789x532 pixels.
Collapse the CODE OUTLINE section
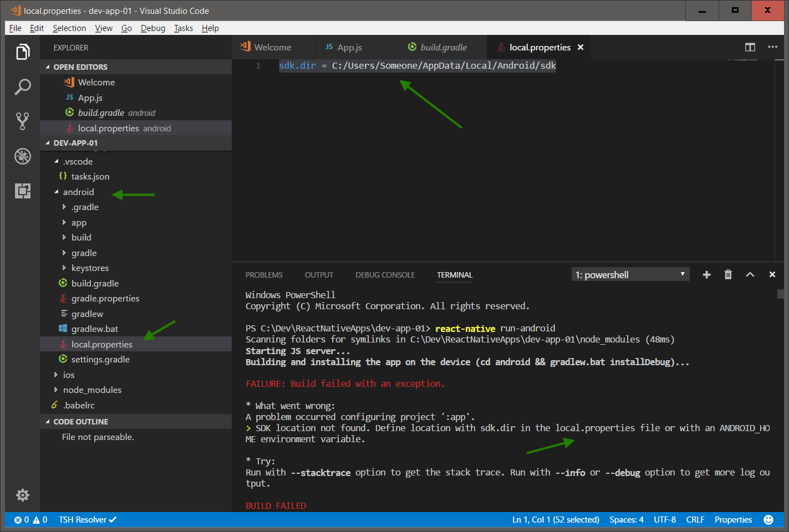[136, 422]
